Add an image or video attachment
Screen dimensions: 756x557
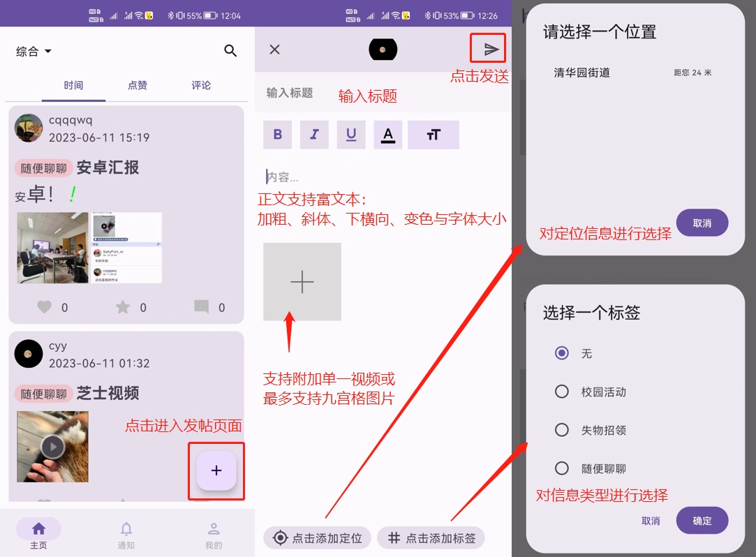point(302,281)
